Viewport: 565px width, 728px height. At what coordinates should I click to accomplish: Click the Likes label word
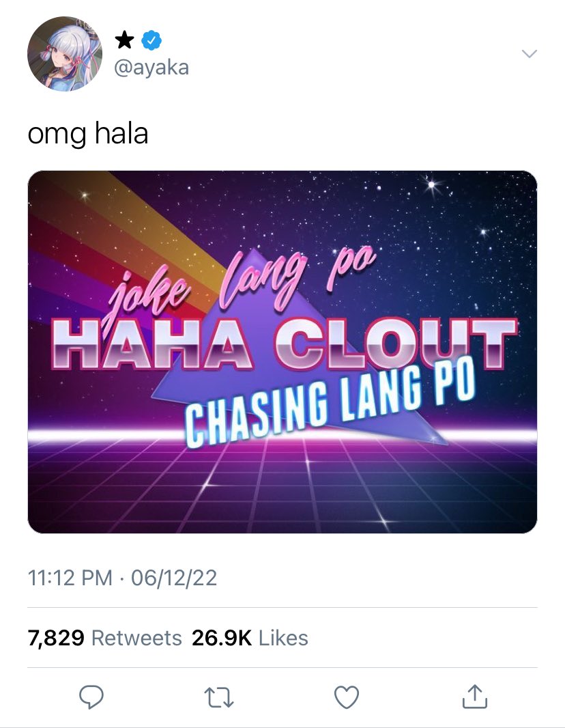coord(283,638)
